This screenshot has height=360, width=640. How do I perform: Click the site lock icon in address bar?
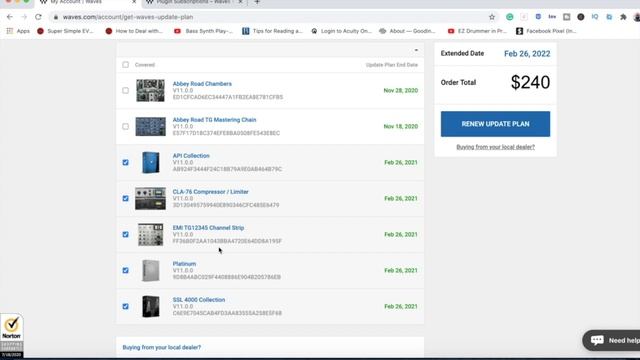(56, 17)
